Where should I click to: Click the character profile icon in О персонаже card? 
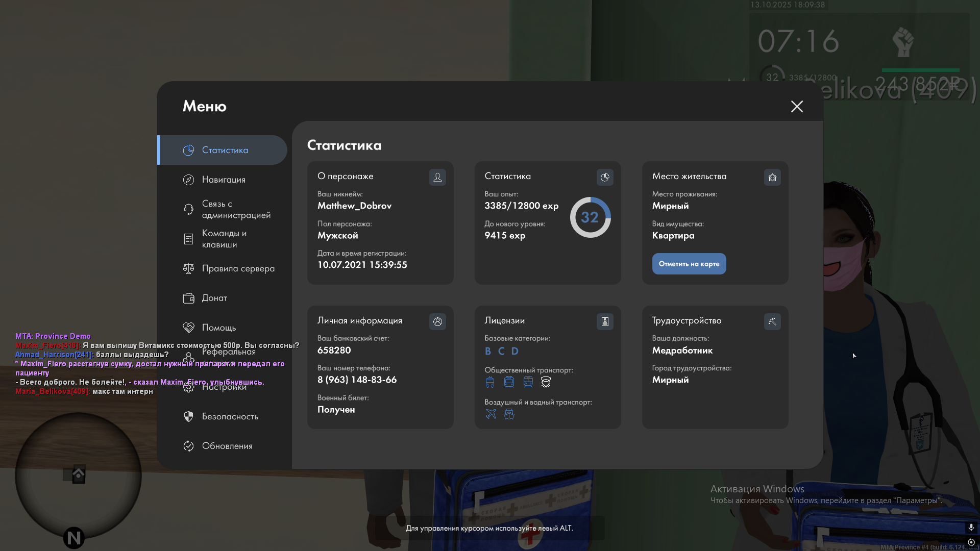[x=437, y=177]
